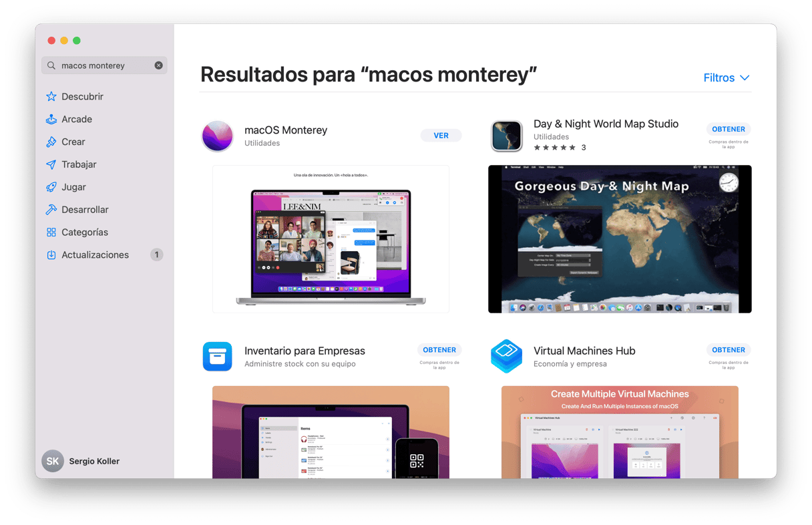Open the macOS Monterey title link
The height and width of the screenshot is (525, 812).
pos(286,130)
